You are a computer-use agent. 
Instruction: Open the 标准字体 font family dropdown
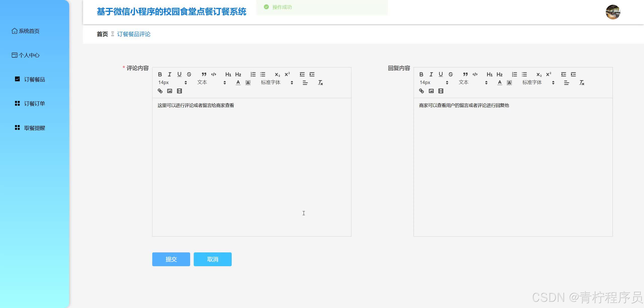click(270, 82)
